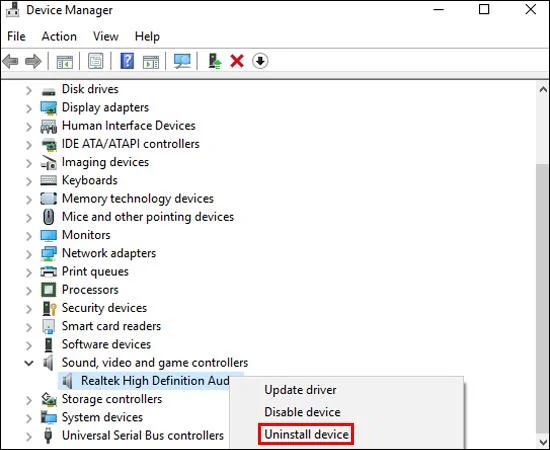
Task: Click the Forward arrow toolbar icon
Action: [33, 61]
